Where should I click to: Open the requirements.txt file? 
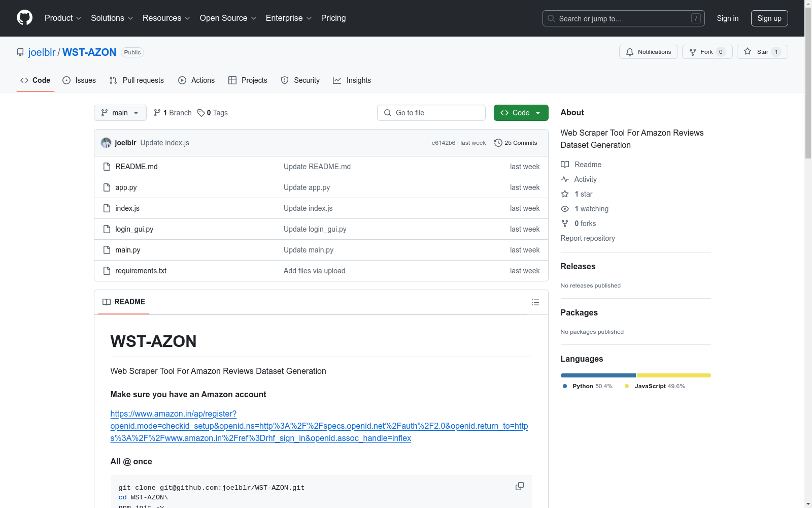(141, 271)
